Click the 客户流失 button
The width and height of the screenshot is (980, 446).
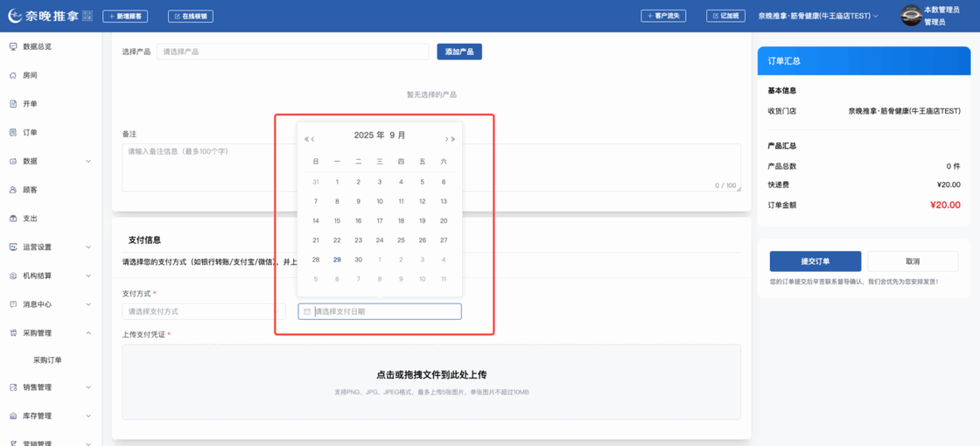pos(663,16)
